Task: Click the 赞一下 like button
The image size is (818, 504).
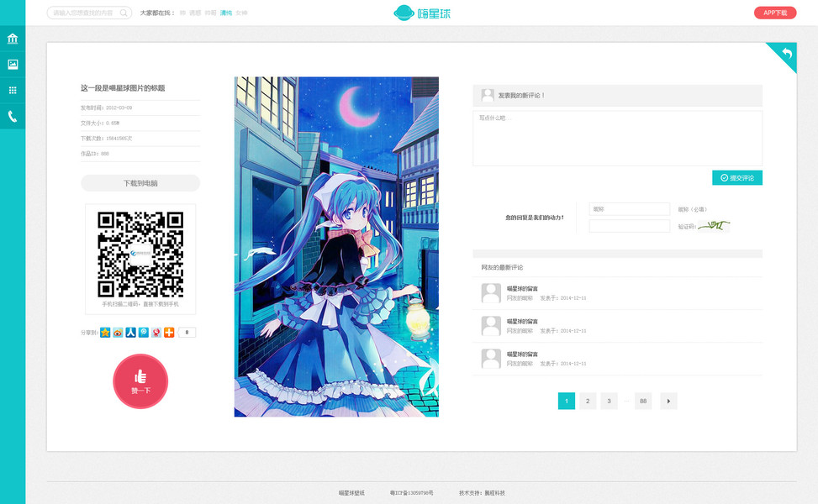Action: click(140, 381)
